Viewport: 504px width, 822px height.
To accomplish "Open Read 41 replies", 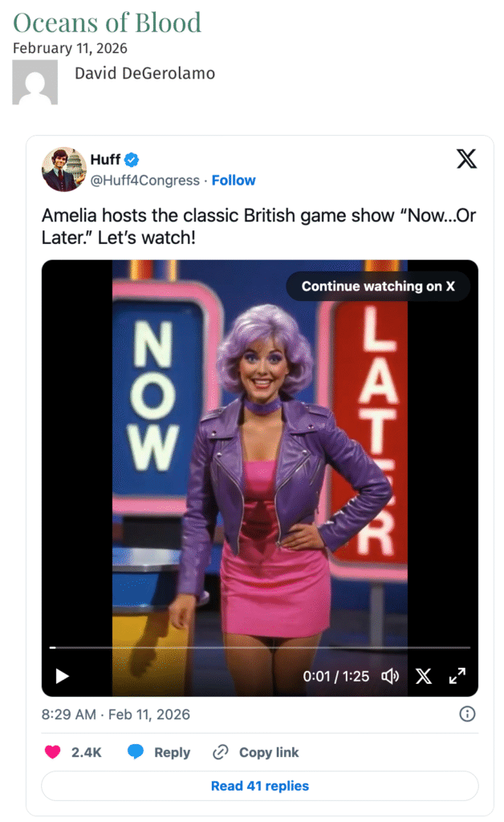I will 260,785.
